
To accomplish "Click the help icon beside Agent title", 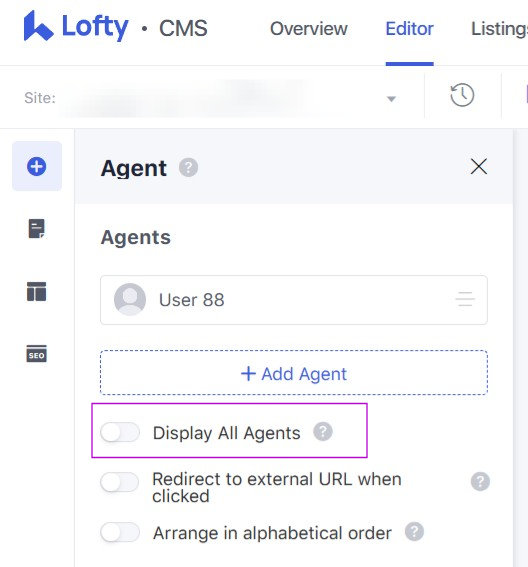I will click(x=188, y=167).
